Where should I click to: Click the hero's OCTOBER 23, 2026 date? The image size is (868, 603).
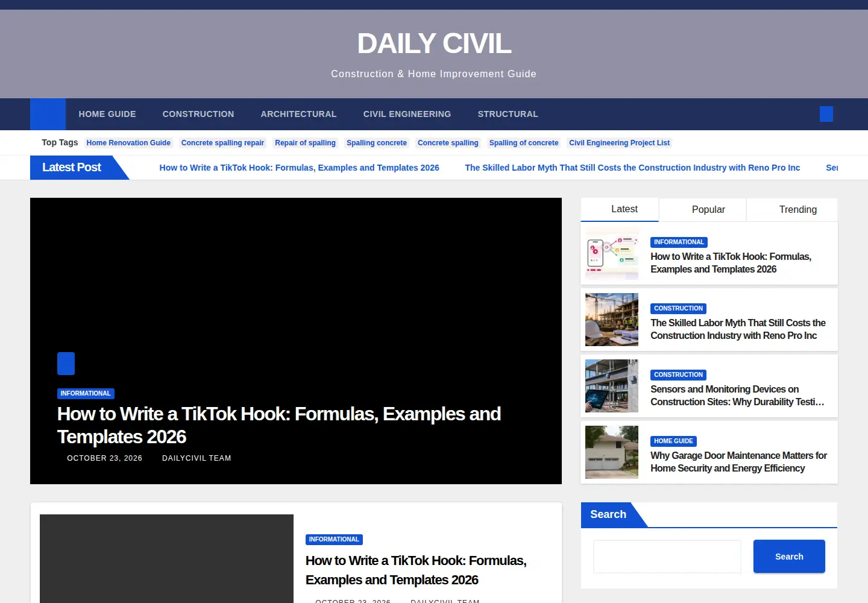coord(105,458)
